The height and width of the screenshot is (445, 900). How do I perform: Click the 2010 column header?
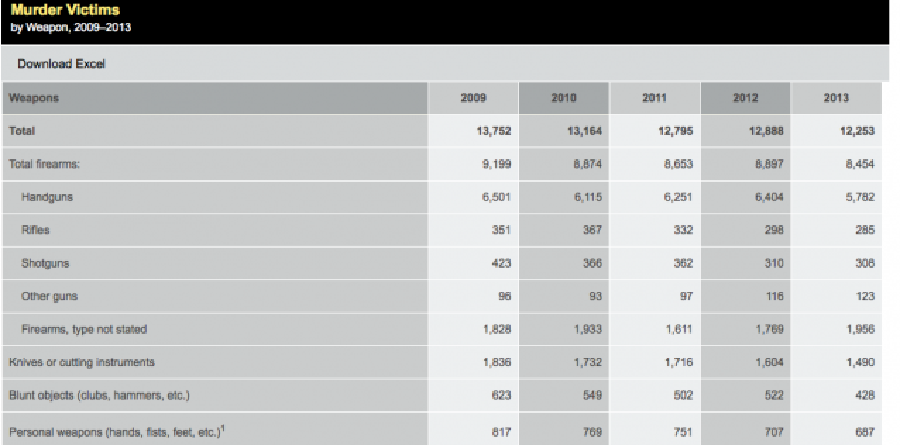point(564,98)
